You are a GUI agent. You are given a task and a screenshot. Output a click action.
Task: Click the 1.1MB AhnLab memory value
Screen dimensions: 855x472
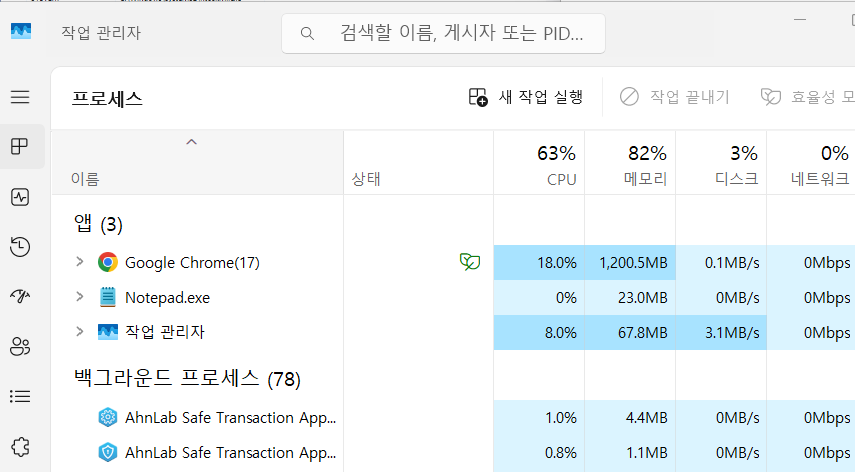click(646, 452)
